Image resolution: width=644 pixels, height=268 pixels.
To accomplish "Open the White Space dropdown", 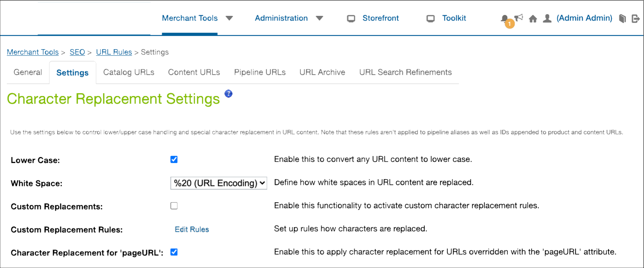I will tap(218, 183).
